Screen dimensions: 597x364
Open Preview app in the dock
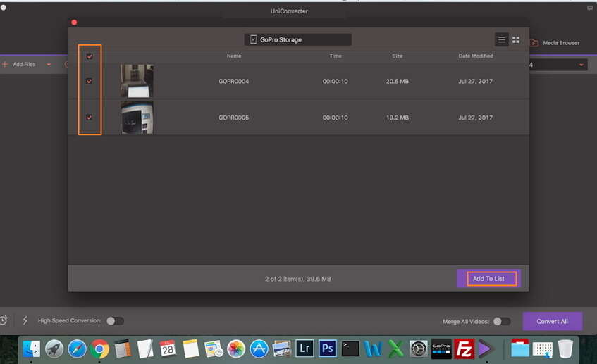coord(282,349)
